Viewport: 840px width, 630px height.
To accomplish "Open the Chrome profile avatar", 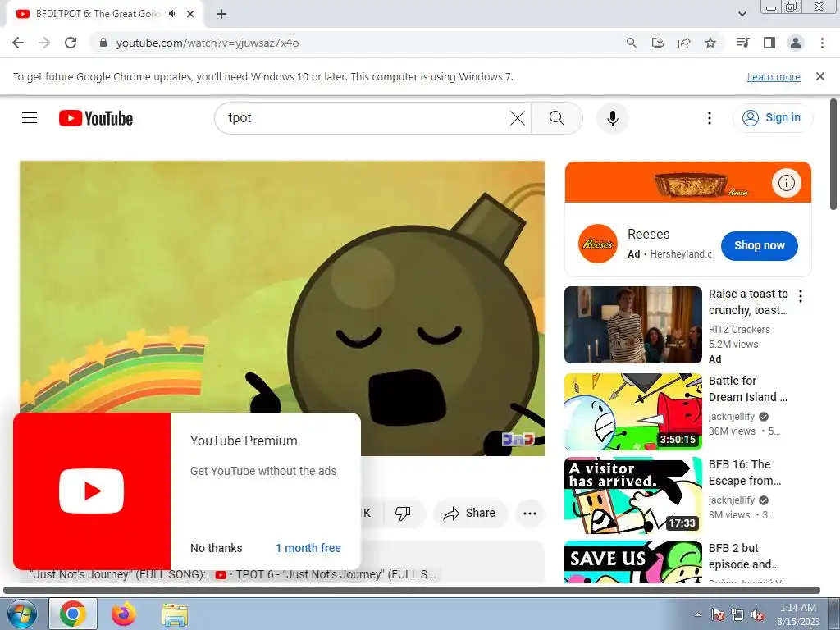I will click(796, 43).
